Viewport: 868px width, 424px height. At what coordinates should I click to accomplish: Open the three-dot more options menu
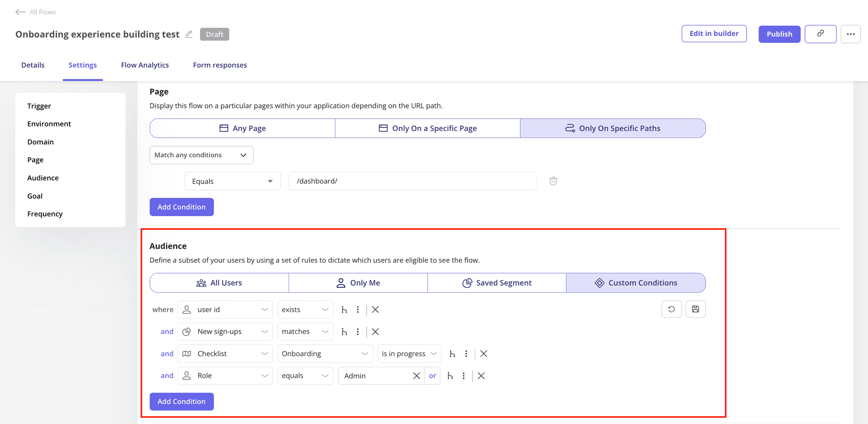(850, 34)
